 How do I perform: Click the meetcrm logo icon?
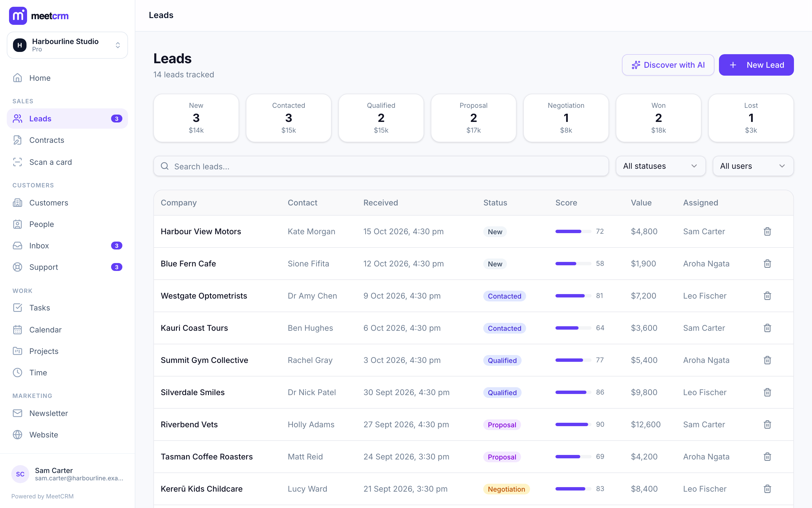(18, 16)
